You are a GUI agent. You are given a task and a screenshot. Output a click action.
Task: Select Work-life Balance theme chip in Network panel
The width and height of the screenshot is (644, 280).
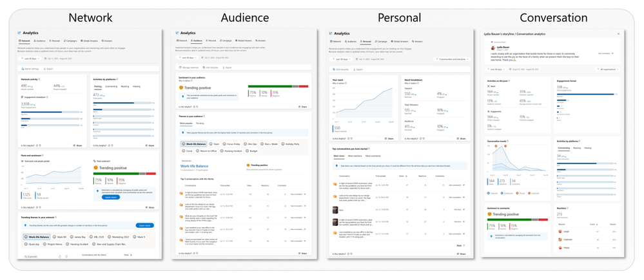[37, 236]
